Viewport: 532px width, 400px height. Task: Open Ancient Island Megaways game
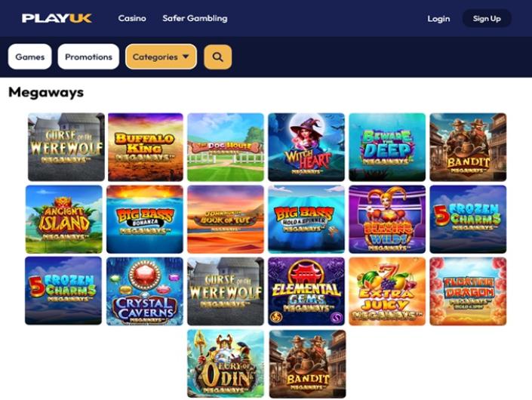[64, 219]
